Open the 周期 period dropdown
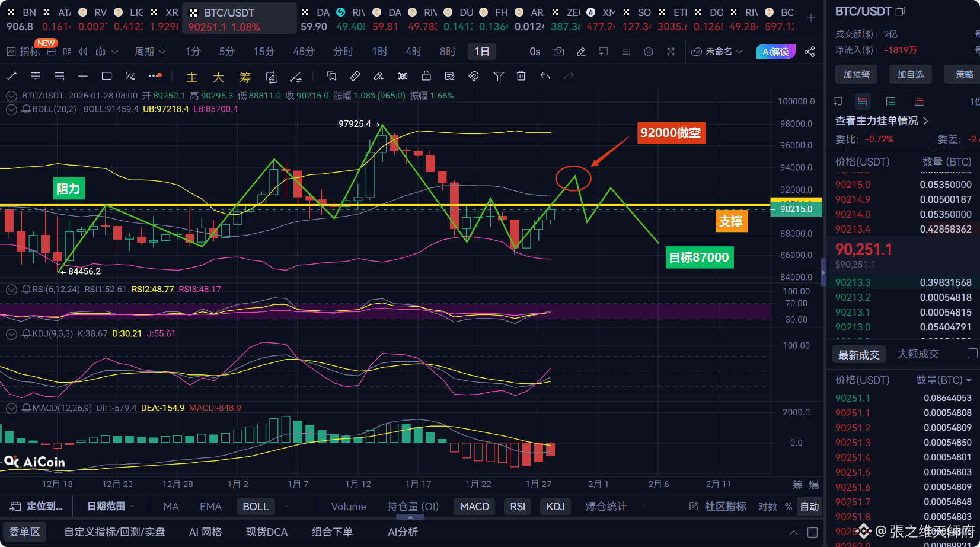The height and width of the screenshot is (547, 980). coord(150,52)
